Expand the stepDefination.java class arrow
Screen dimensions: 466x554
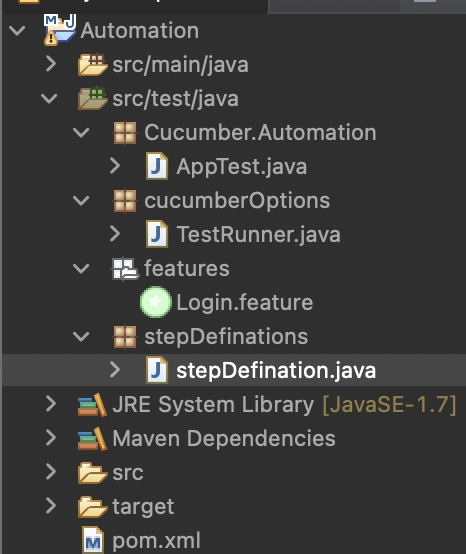pos(115,370)
